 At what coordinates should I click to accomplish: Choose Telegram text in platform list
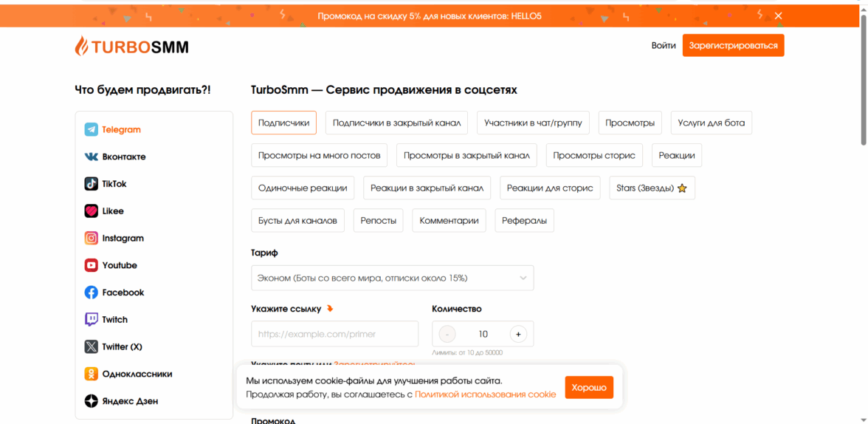tap(122, 130)
